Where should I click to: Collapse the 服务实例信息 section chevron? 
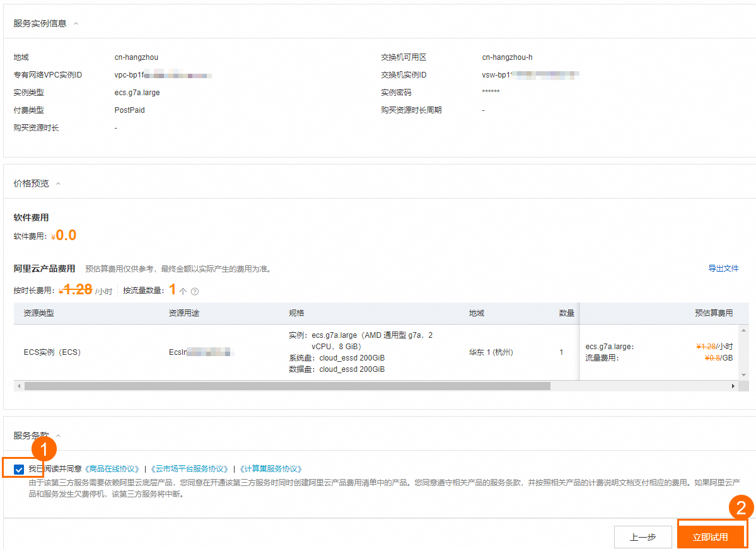tap(76, 23)
